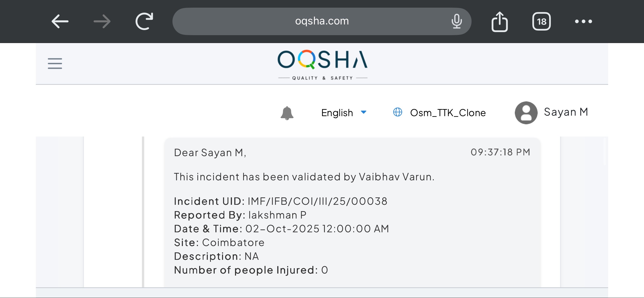Click the OQSHA Quality & Safety logo
The width and height of the screenshot is (644, 298).
pos(323,65)
